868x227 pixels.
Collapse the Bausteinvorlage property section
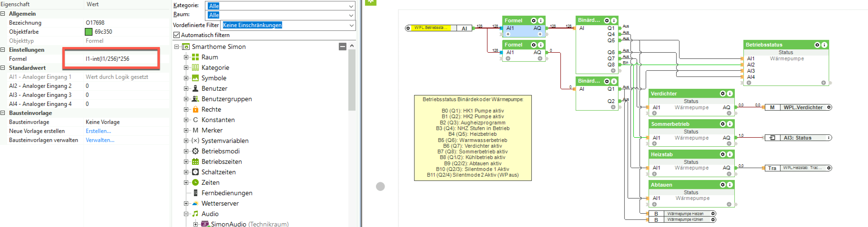(3, 113)
